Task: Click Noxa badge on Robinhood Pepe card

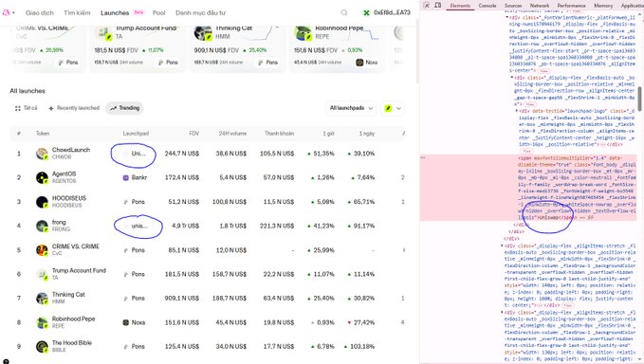Action: point(366,63)
